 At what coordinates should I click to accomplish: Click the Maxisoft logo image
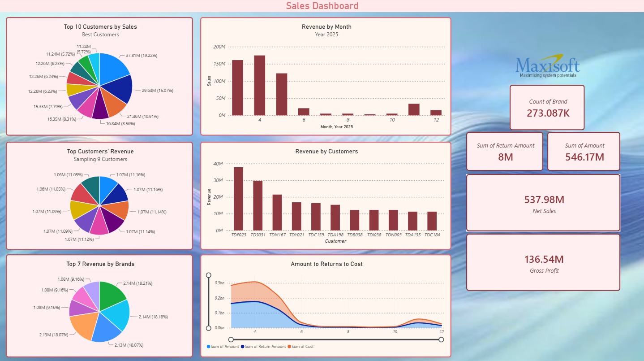pyautogui.click(x=548, y=66)
